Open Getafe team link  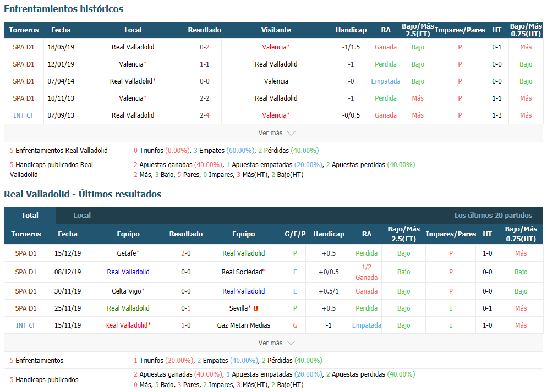pos(128,253)
